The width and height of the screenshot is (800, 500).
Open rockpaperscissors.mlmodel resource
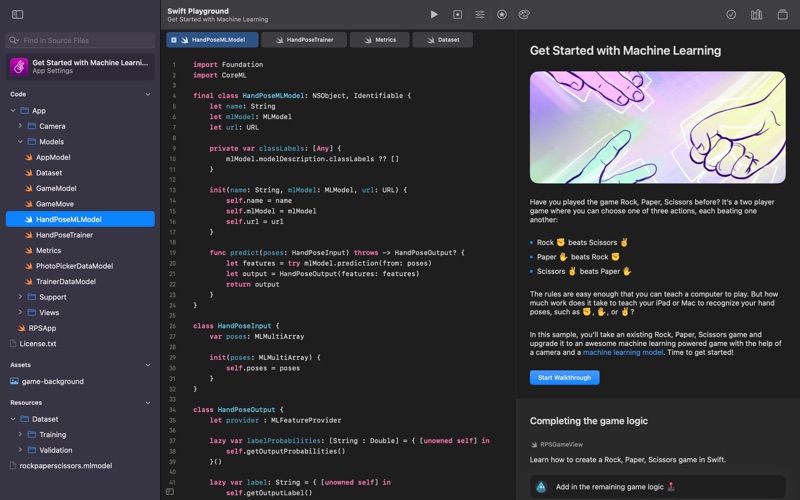[x=66, y=466]
